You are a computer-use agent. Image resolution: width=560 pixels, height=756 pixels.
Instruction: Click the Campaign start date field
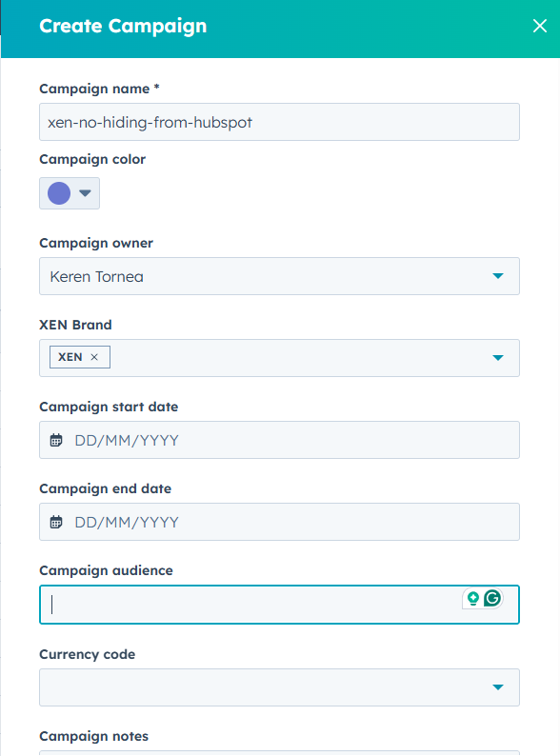pos(279,440)
